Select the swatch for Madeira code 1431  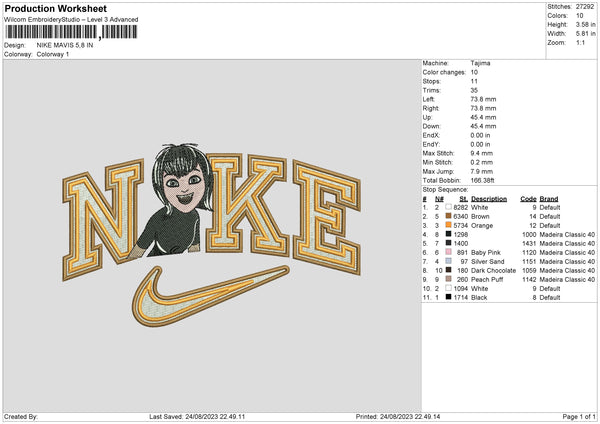pos(448,243)
